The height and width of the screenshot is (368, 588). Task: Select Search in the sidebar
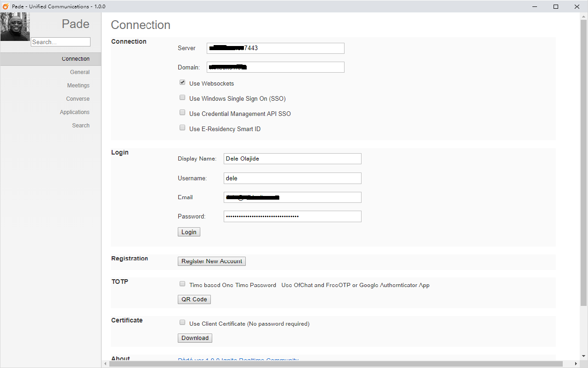(81, 125)
